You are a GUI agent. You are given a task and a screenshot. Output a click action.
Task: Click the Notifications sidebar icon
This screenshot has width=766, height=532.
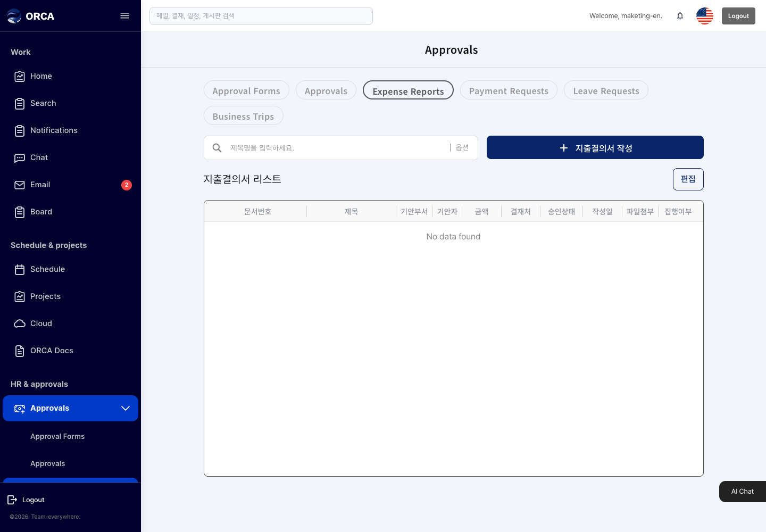20,130
